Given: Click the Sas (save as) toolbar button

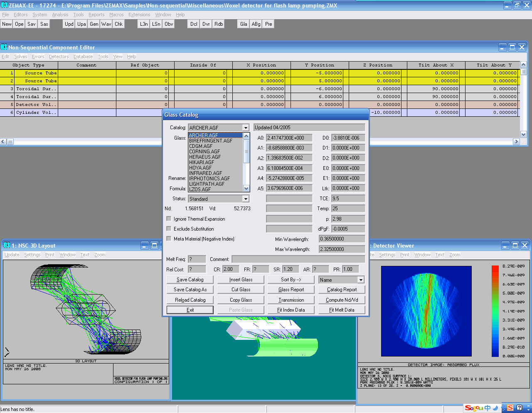Looking at the screenshot, I should (44, 24).
